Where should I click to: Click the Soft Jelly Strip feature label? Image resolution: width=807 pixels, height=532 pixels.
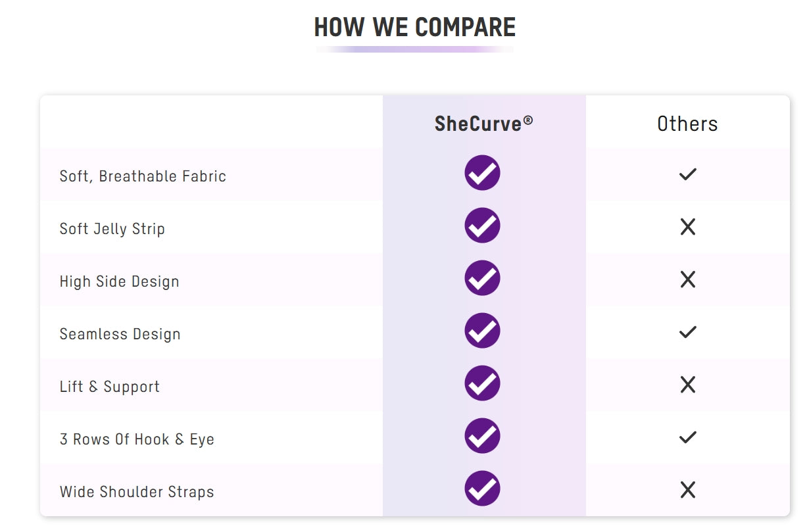[x=112, y=229]
